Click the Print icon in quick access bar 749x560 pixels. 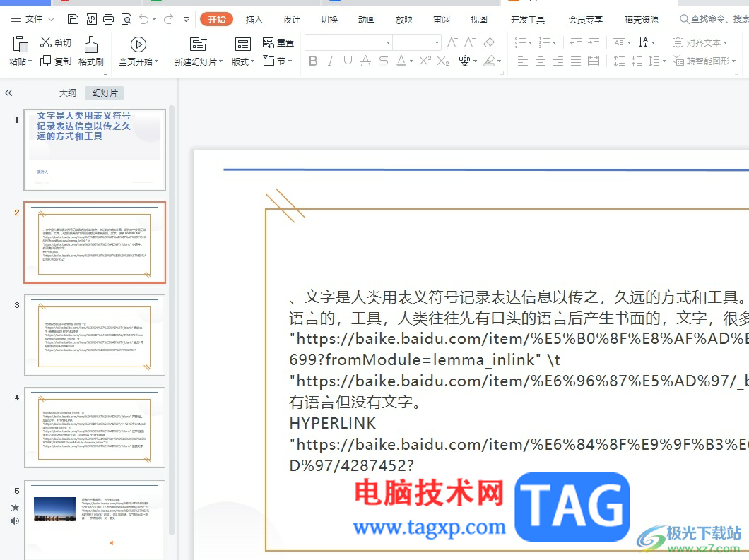[108, 19]
